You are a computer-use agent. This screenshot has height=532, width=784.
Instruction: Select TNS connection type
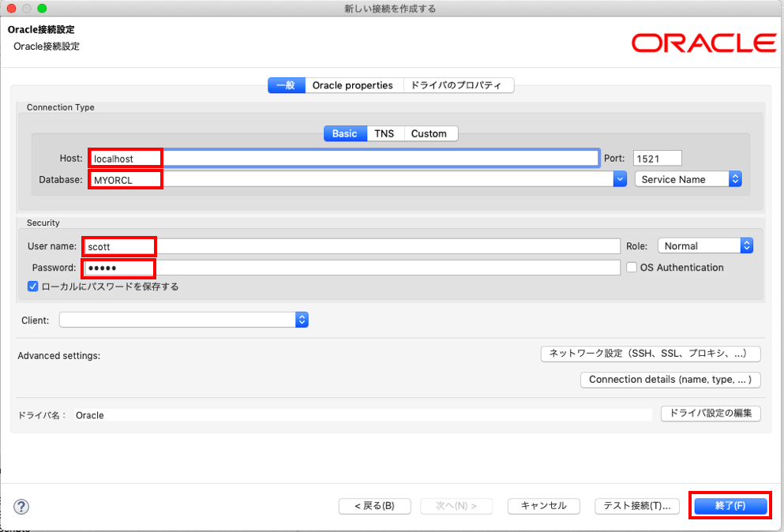tap(384, 133)
